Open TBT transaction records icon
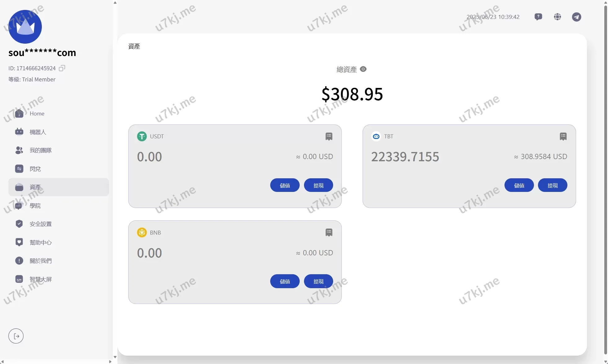 pos(563,136)
